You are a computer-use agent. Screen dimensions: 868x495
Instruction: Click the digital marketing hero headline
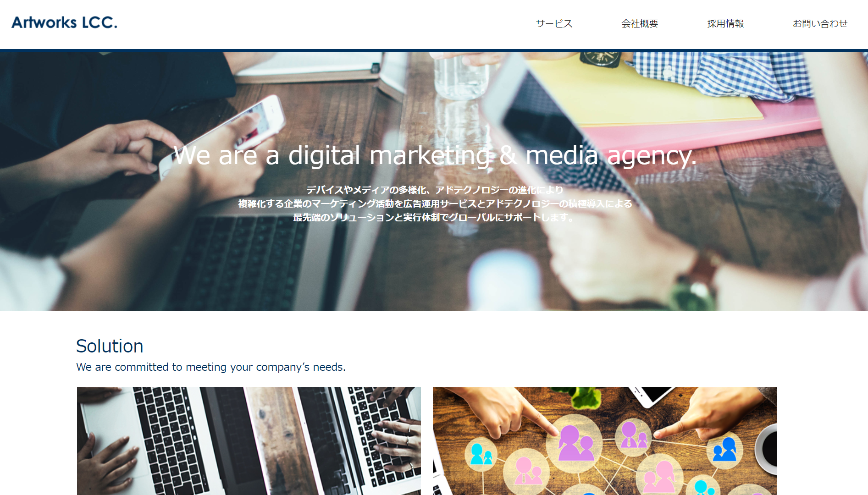pyautogui.click(x=435, y=155)
